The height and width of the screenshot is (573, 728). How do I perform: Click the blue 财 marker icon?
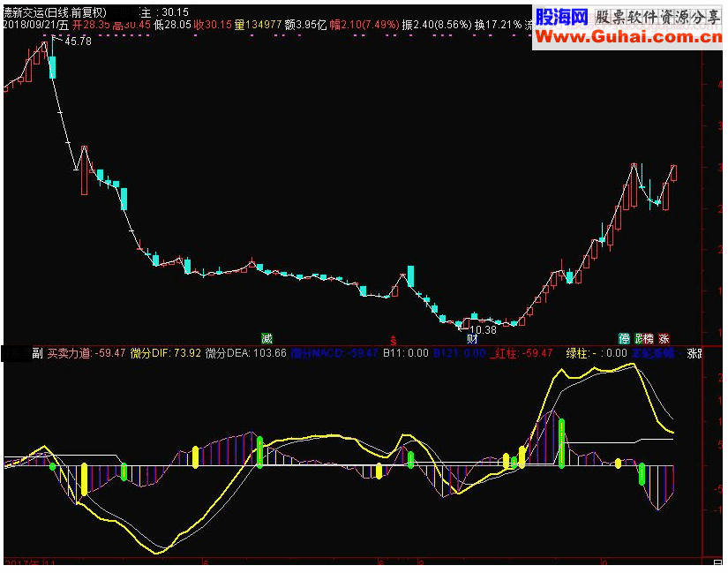(472, 339)
